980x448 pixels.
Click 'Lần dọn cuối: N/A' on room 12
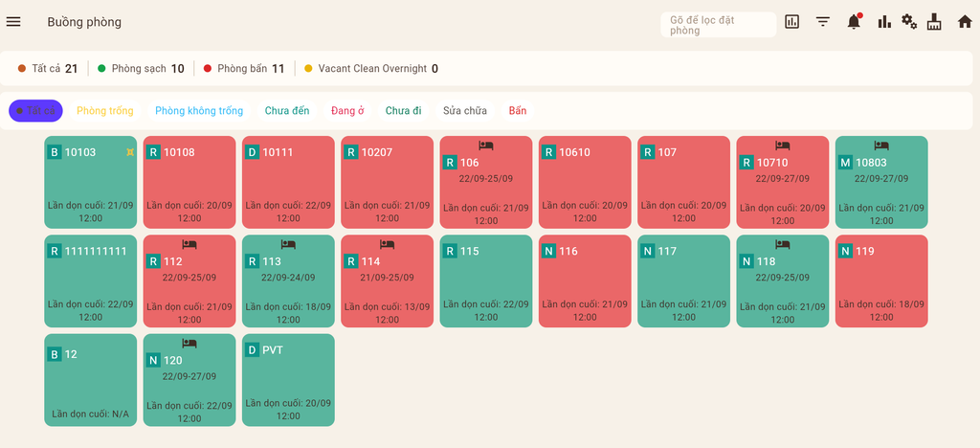tap(91, 414)
